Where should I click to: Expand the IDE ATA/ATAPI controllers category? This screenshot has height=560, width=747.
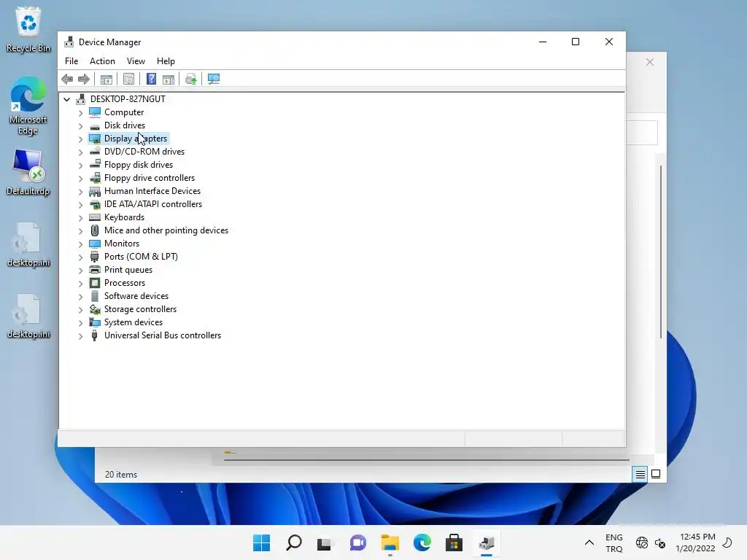[x=80, y=205]
